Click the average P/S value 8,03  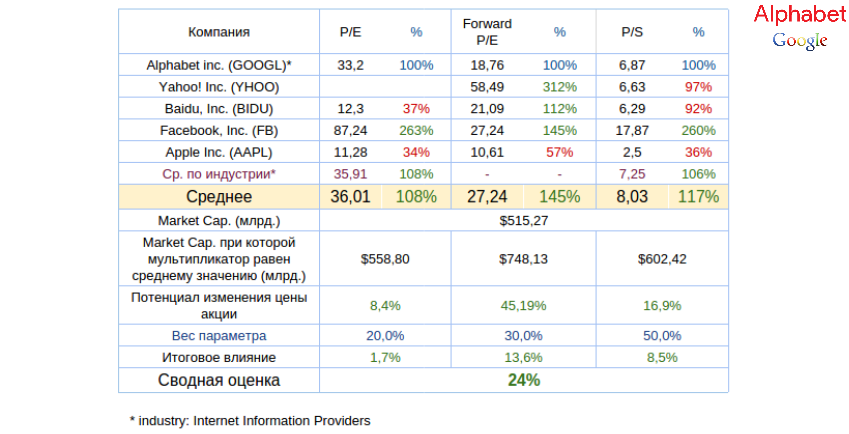(x=632, y=196)
